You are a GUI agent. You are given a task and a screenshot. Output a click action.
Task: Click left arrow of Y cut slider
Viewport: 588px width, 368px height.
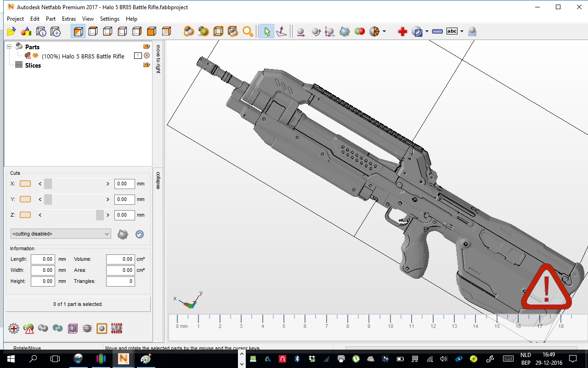40,199
